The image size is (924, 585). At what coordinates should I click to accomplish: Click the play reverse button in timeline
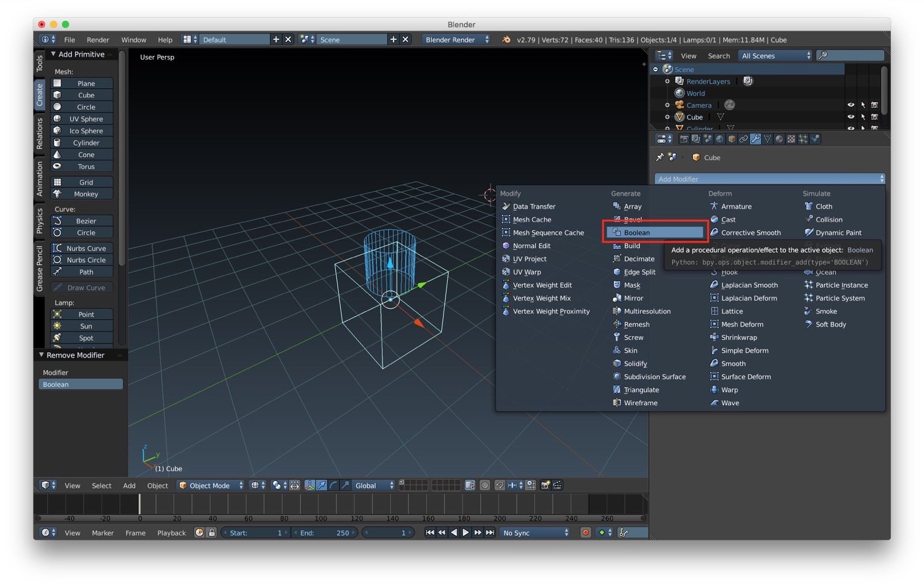coord(453,533)
